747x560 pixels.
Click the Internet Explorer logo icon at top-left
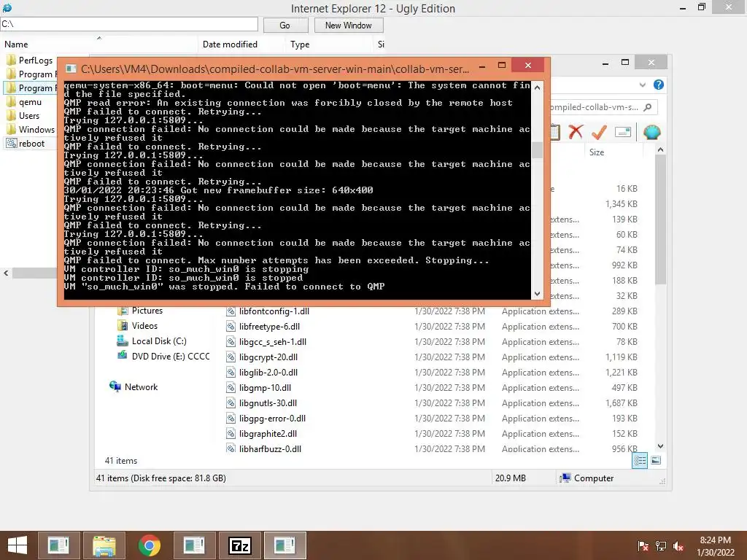7,7
